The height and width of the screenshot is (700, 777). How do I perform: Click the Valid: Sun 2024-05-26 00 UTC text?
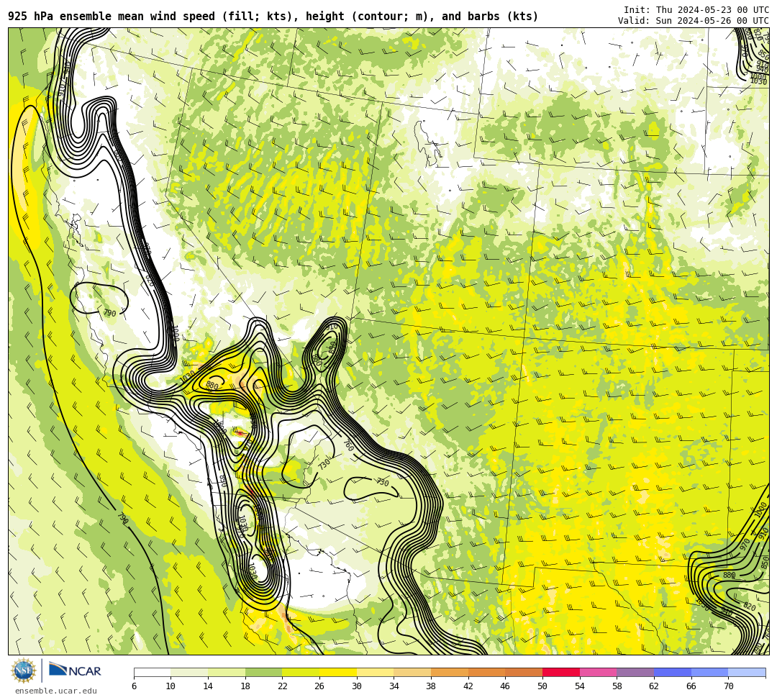[x=694, y=21]
